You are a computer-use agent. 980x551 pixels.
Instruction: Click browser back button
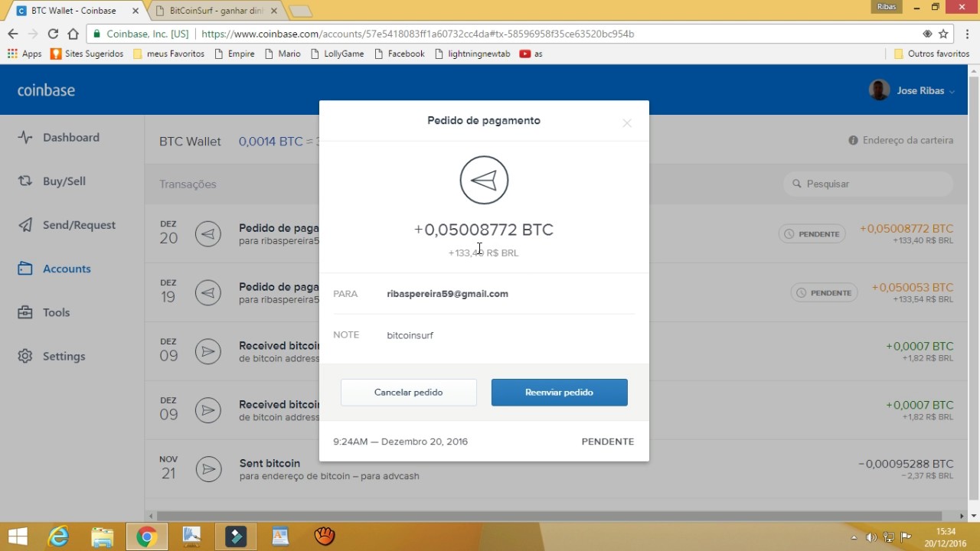click(13, 34)
